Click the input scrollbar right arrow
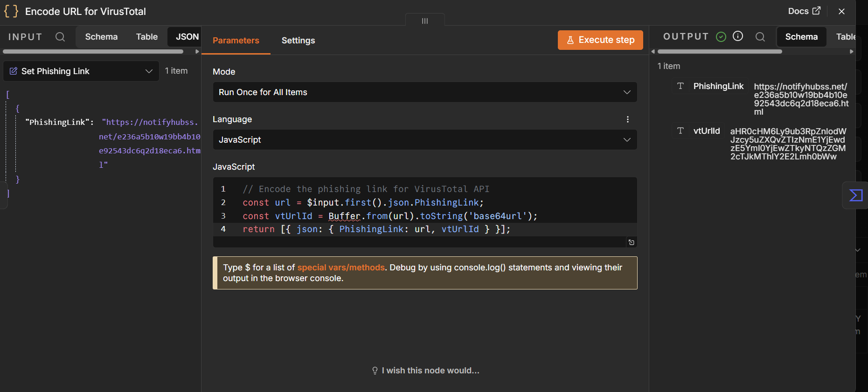This screenshot has width=868, height=392. (x=197, y=52)
